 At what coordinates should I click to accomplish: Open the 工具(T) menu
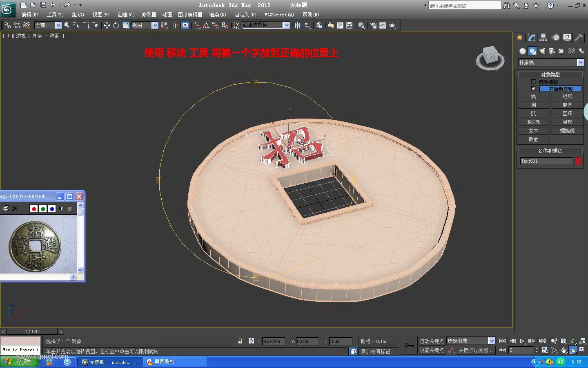(x=55, y=15)
